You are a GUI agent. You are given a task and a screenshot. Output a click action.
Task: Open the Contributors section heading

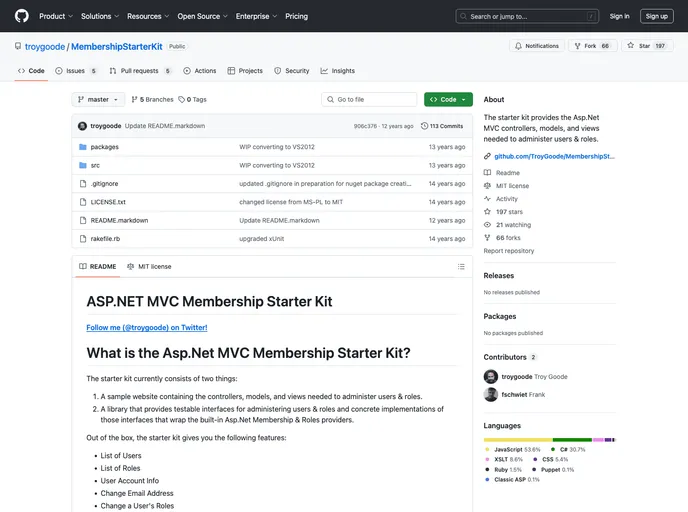(x=505, y=357)
